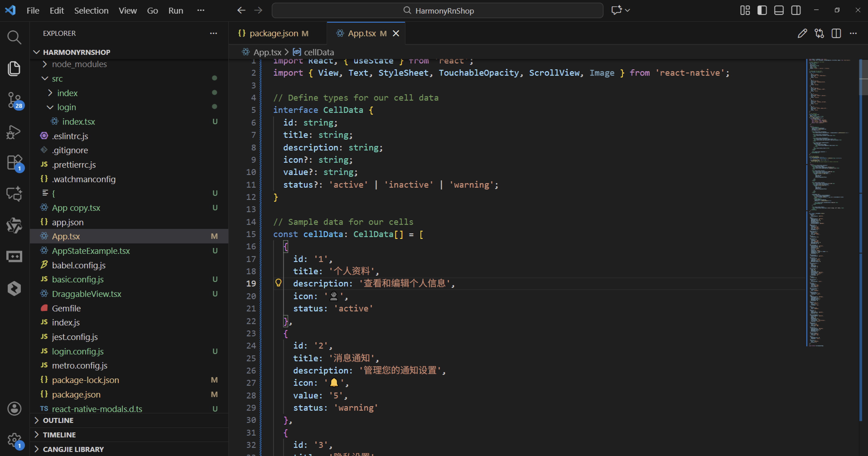Open the Run and Debug view
This screenshot has width=868, height=456.
(x=14, y=132)
